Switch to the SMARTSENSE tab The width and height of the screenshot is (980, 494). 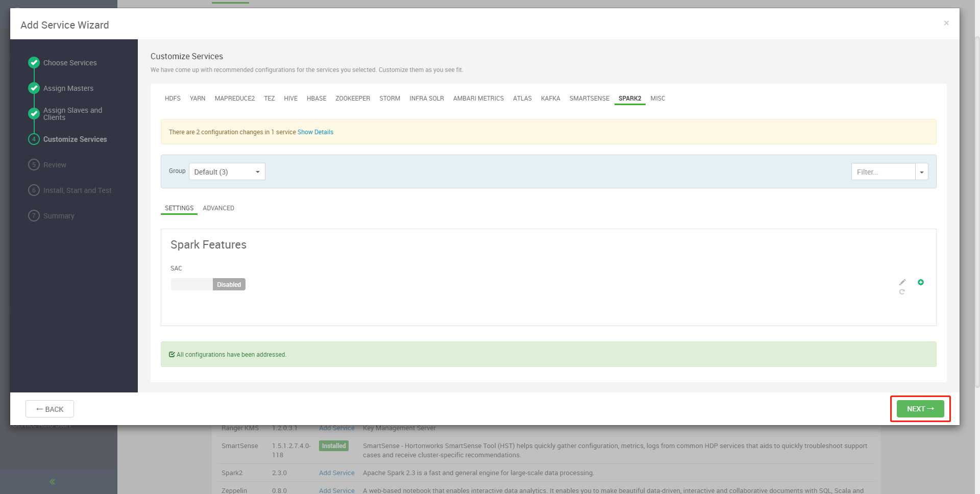590,98
